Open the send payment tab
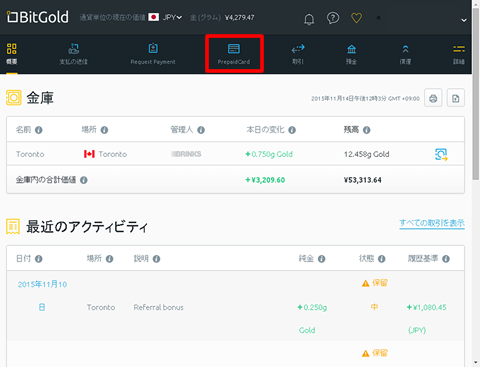 tap(73, 54)
